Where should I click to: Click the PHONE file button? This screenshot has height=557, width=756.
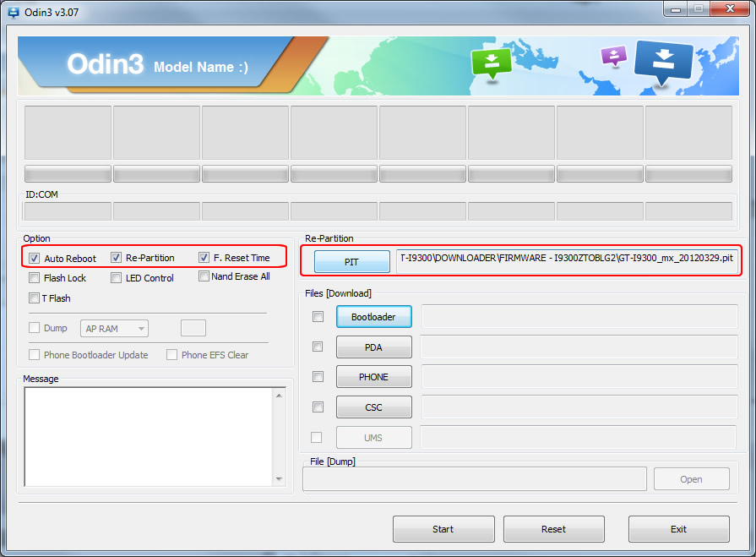[373, 377]
